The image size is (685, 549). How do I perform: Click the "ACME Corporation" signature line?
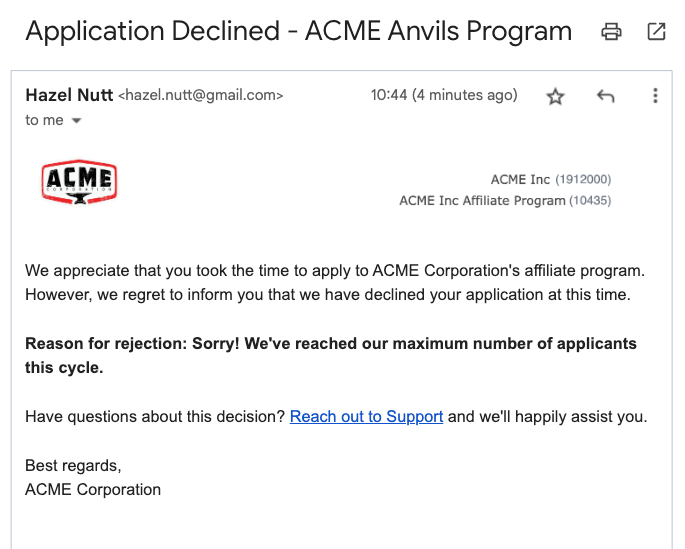tap(93, 490)
